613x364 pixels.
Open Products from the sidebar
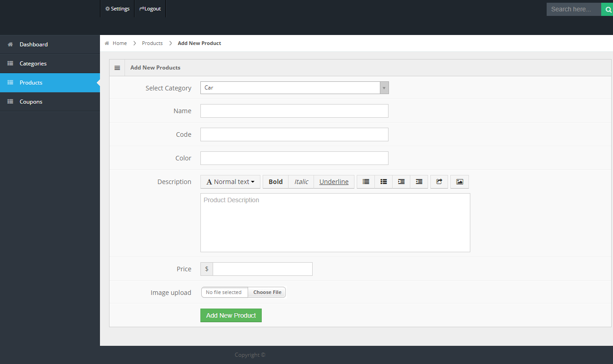50,83
